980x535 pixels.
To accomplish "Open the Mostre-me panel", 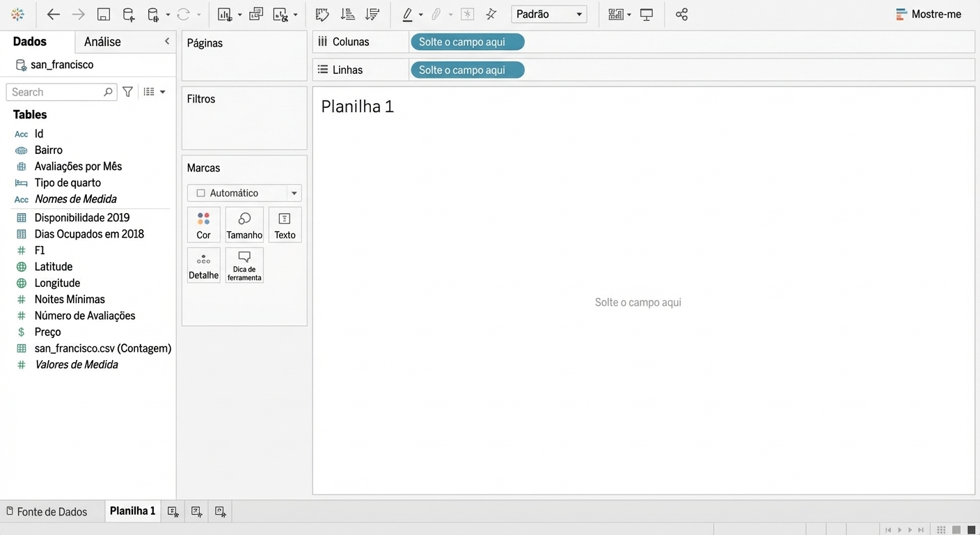I will point(928,14).
